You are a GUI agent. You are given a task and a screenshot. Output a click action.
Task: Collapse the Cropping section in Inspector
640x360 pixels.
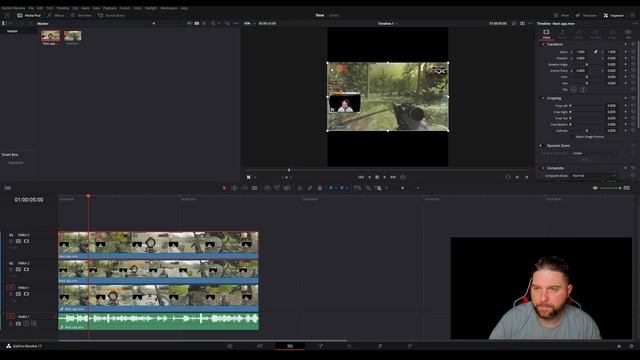[x=554, y=98]
